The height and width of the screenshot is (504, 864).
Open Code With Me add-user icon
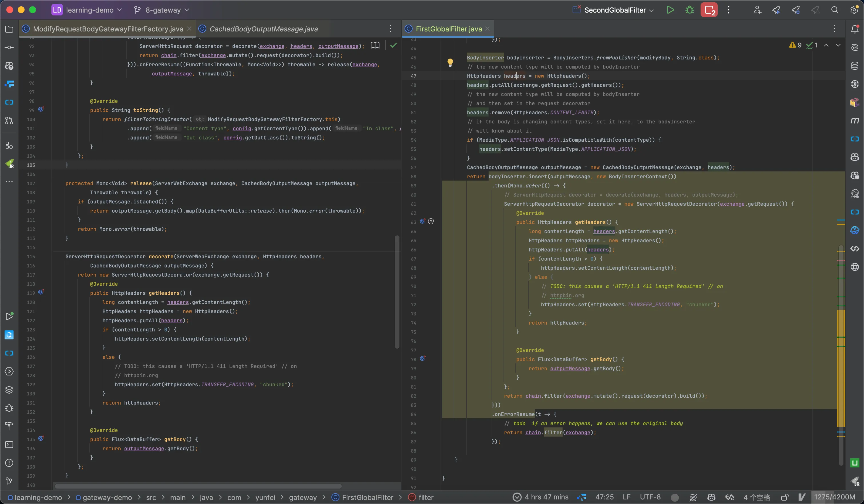pyautogui.click(x=757, y=10)
